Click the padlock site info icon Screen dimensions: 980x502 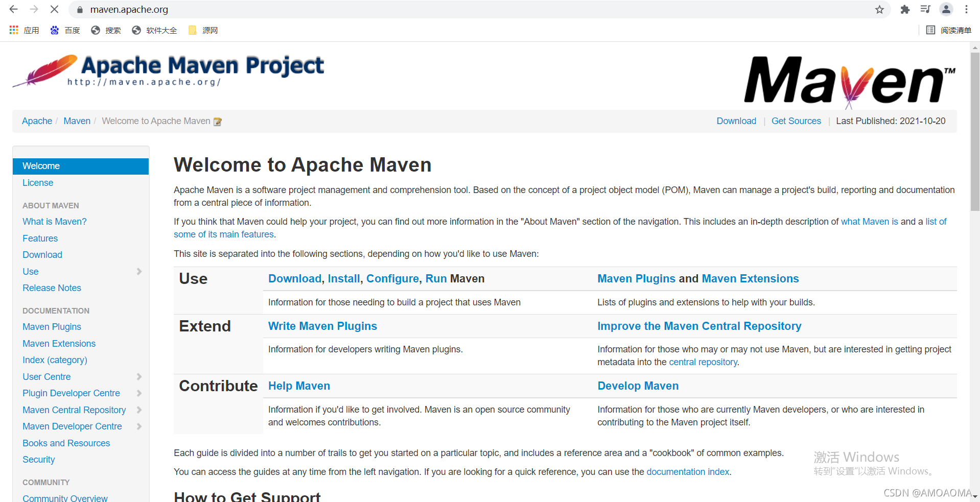point(80,10)
